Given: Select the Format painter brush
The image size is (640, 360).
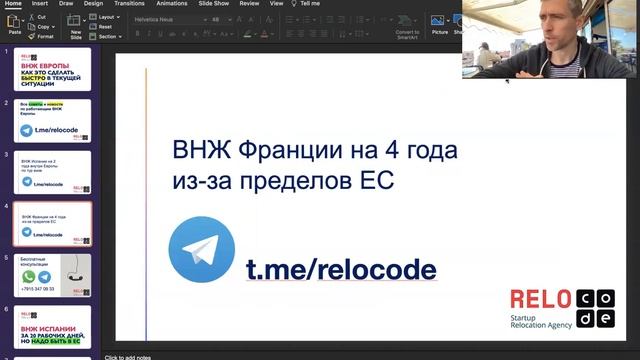Looking at the screenshot, I should (31, 36).
